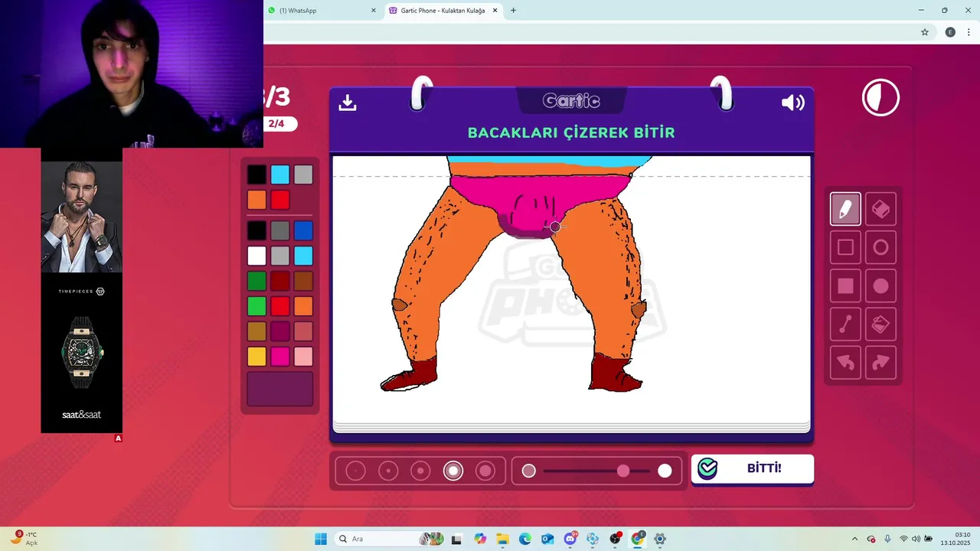
Task: Mute the game sound speaker icon
Action: click(792, 103)
